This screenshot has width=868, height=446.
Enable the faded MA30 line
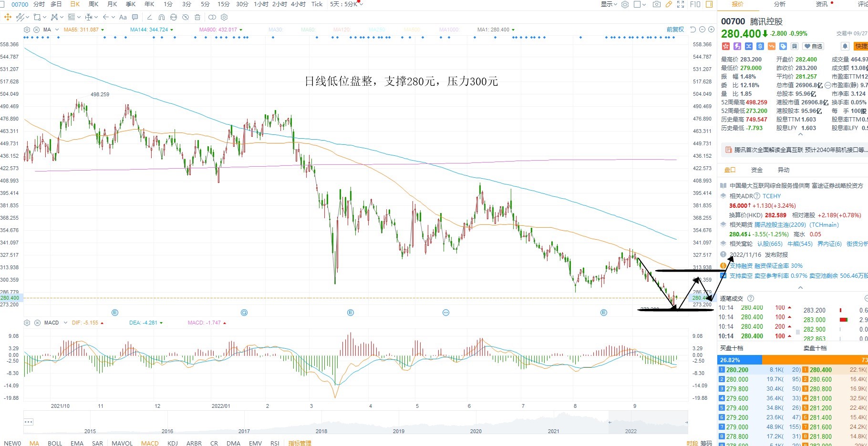[276, 30]
